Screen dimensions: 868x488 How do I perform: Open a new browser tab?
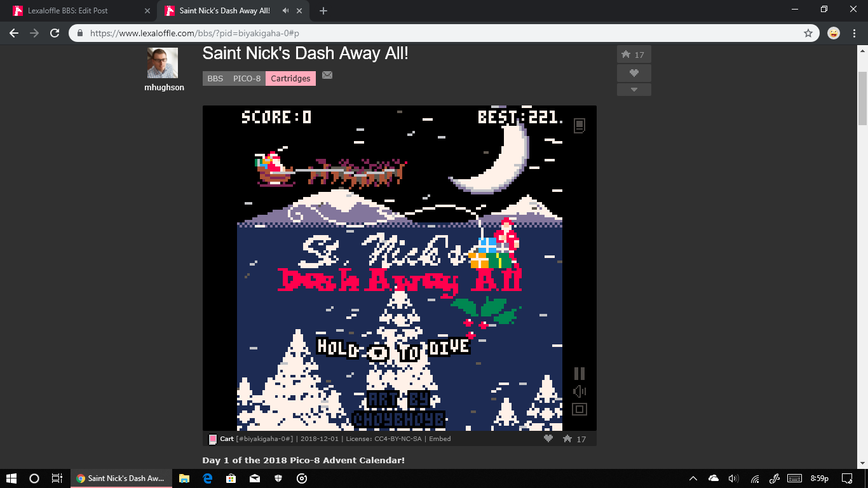pyautogui.click(x=323, y=11)
